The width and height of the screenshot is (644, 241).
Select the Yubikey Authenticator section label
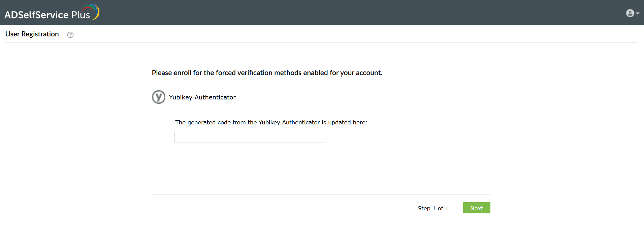pyautogui.click(x=202, y=97)
